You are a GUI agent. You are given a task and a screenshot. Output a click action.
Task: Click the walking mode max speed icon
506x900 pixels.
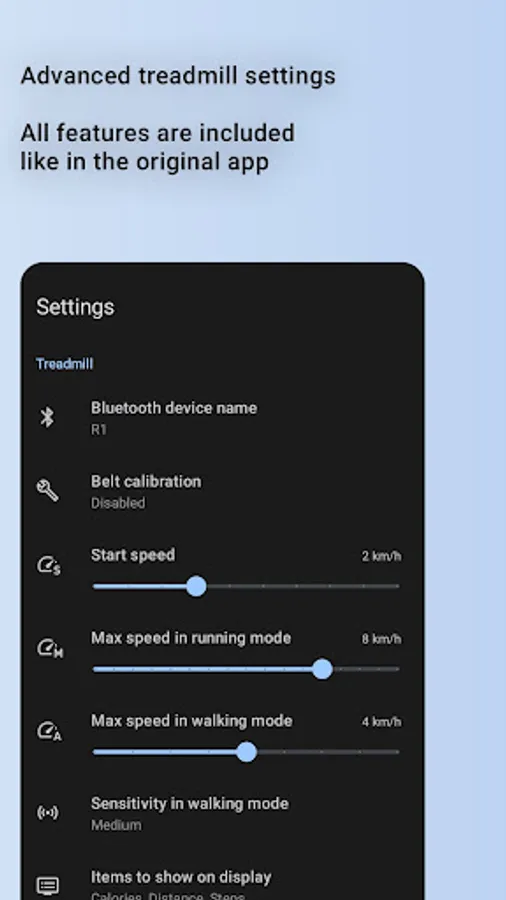pos(49,731)
